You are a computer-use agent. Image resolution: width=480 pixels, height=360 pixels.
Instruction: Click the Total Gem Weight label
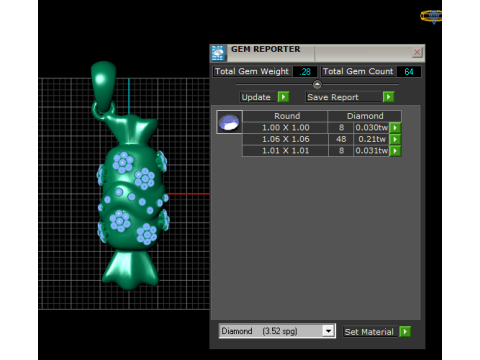252,71
